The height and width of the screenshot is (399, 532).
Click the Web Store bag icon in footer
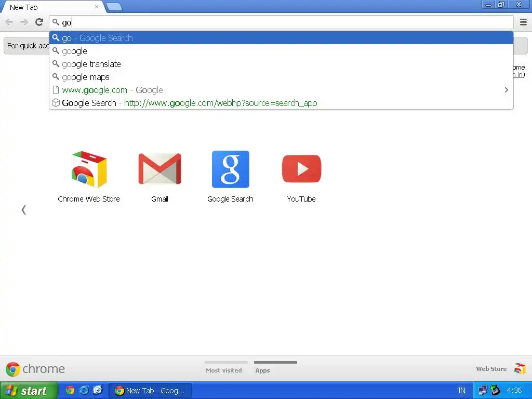click(520, 368)
